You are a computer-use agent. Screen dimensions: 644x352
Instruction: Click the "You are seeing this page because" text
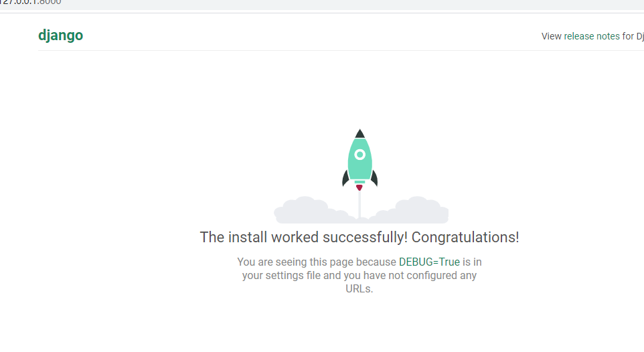(x=317, y=262)
